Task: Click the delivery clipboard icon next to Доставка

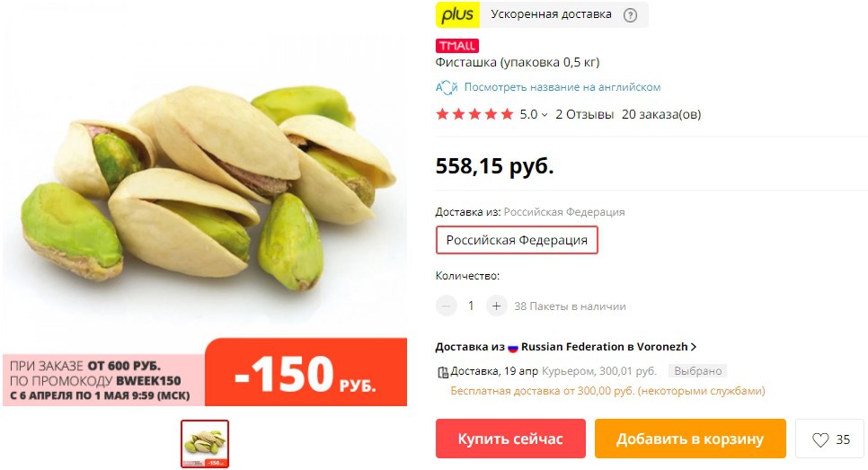Action: click(442, 372)
